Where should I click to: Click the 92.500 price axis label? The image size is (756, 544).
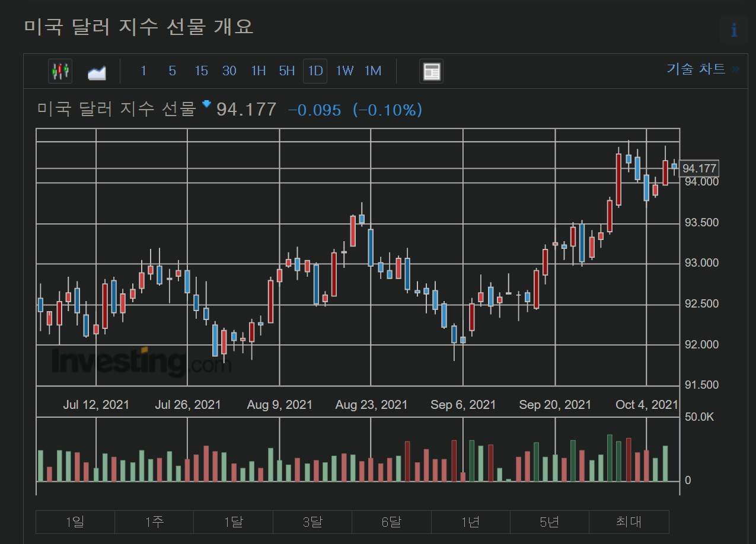click(701, 304)
